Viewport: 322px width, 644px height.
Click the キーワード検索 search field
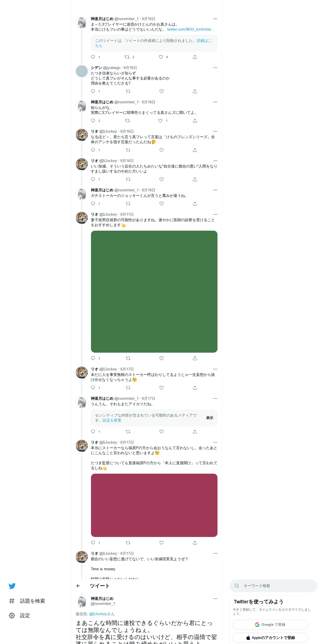pos(273,586)
